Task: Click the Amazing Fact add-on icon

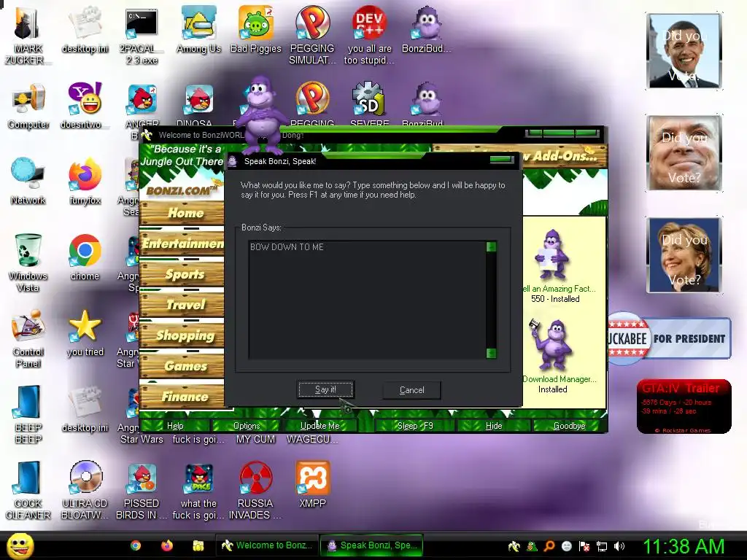Action: pyautogui.click(x=551, y=254)
